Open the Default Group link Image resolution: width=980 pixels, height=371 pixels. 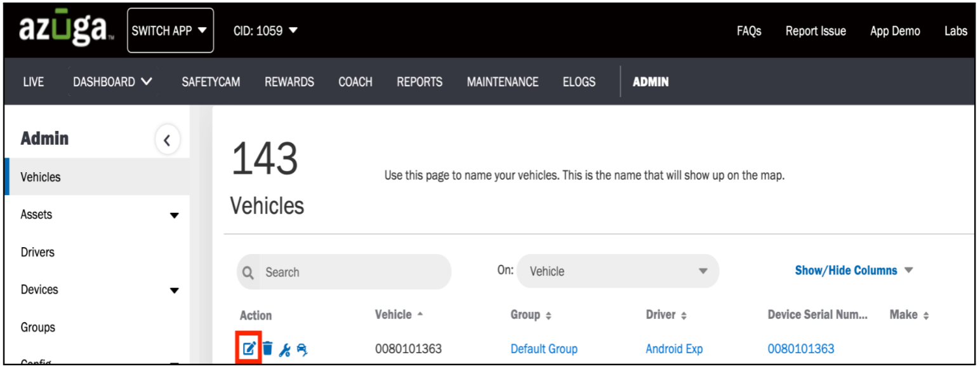point(544,348)
